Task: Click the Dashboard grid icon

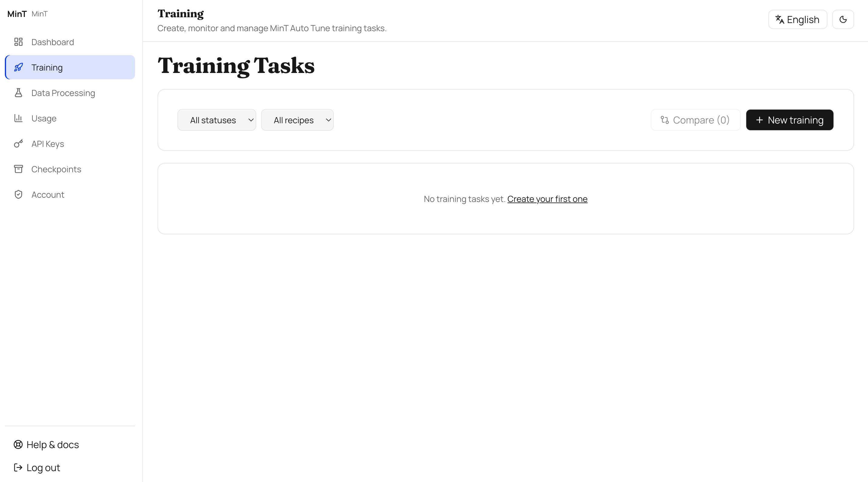Action: pyautogui.click(x=18, y=42)
